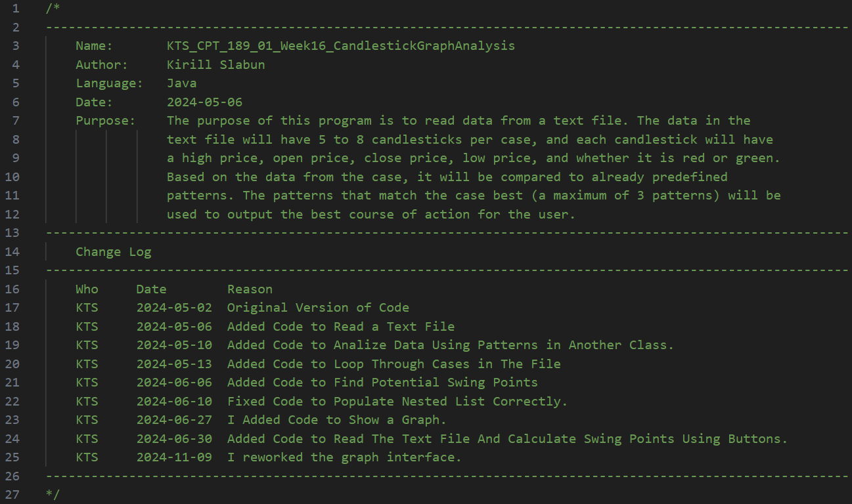Image resolution: width=852 pixels, height=504 pixels.
Task: Click the KTS initials on line 22
Action: point(87,402)
